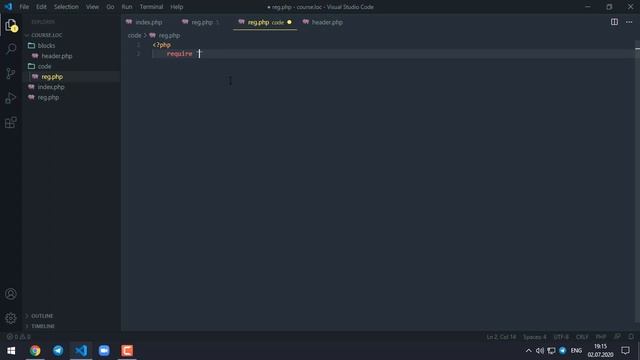Viewport: 640px width, 360px height.
Task: Click the errors and warnings status indicator
Action: click(19, 337)
